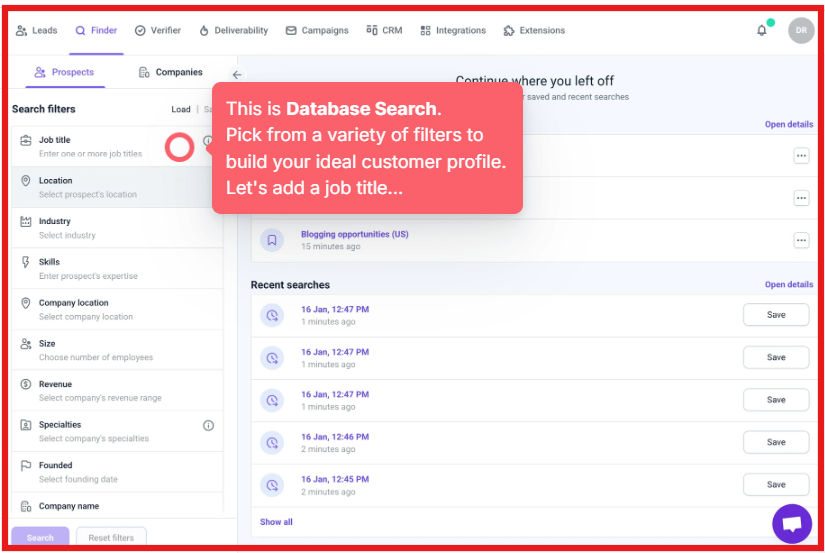The height and width of the screenshot is (553, 825).
Task: Click bookmark icon for Blogging opportunities (US)
Action: [272, 240]
